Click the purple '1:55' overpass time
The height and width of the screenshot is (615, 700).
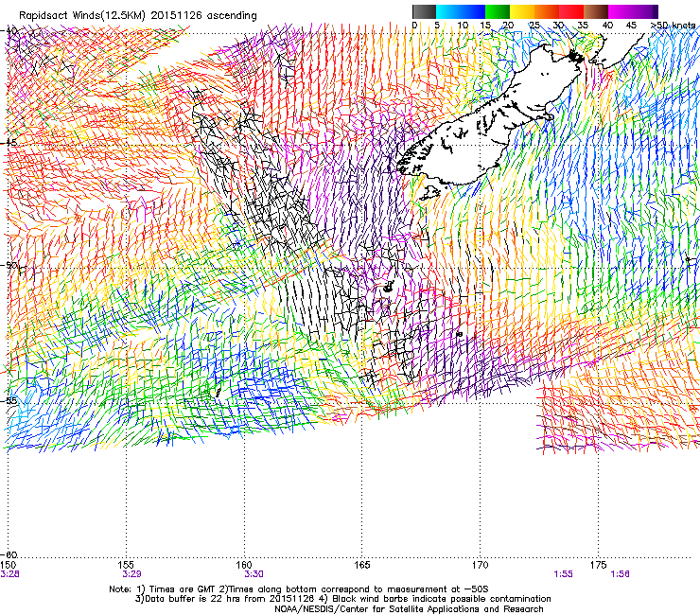click(x=564, y=574)
